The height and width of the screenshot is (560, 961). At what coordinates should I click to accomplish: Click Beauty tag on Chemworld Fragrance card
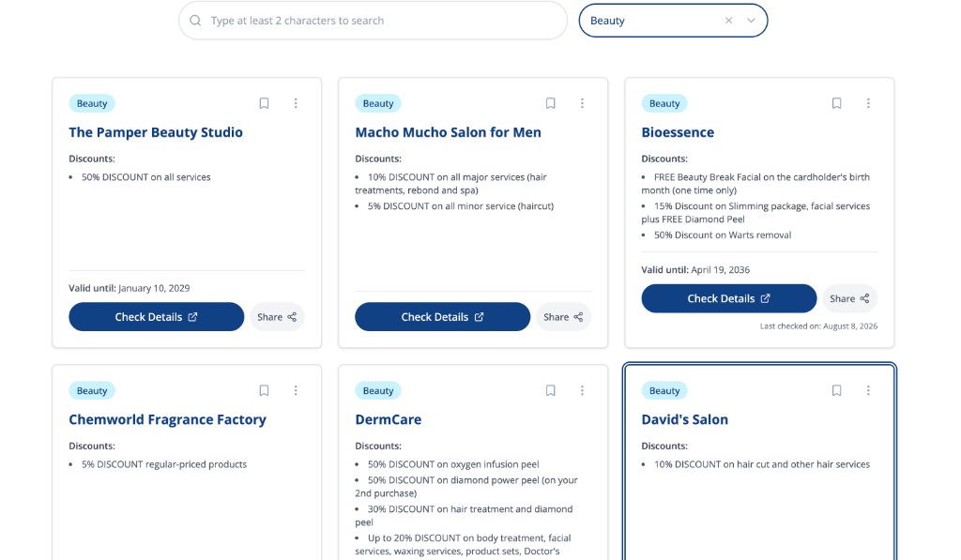tap(92, 391)
